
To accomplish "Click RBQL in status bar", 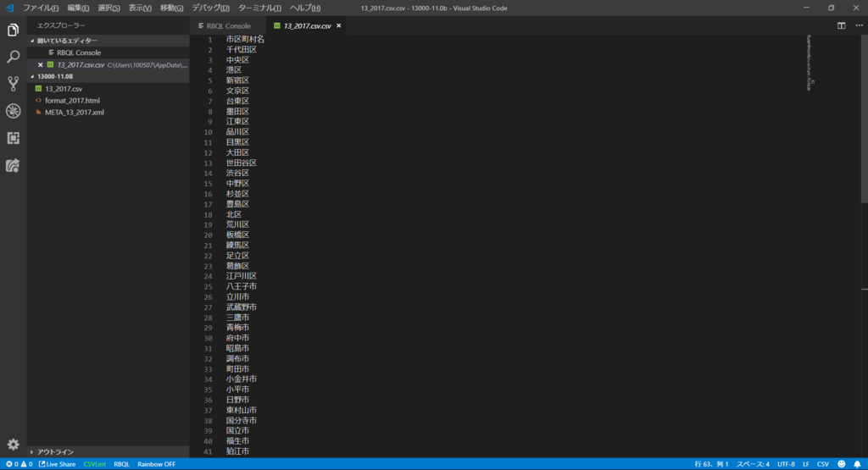I will coord(121,464).
